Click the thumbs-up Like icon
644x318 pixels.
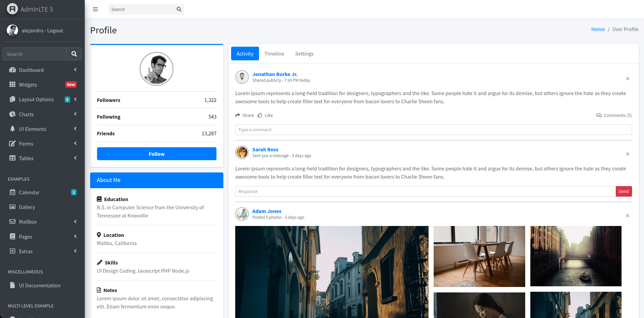(x=260, y=115)
